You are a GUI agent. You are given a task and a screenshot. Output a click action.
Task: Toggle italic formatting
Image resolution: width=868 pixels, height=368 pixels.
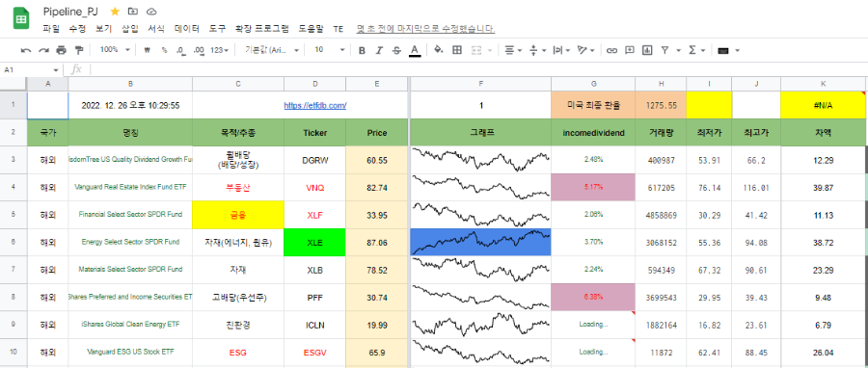point(379,50)
